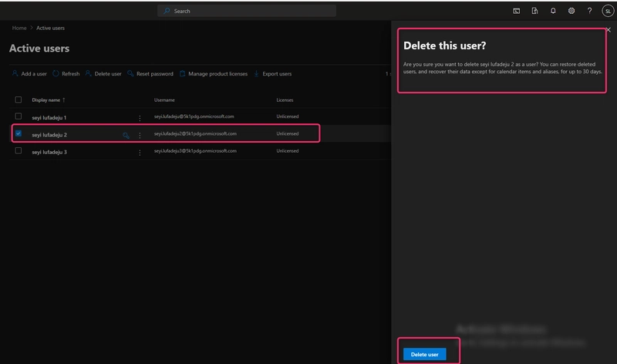Open more actions menu for seyi lufadeju 2
Viewport: 617px width, 364px height.
[140, 136]
